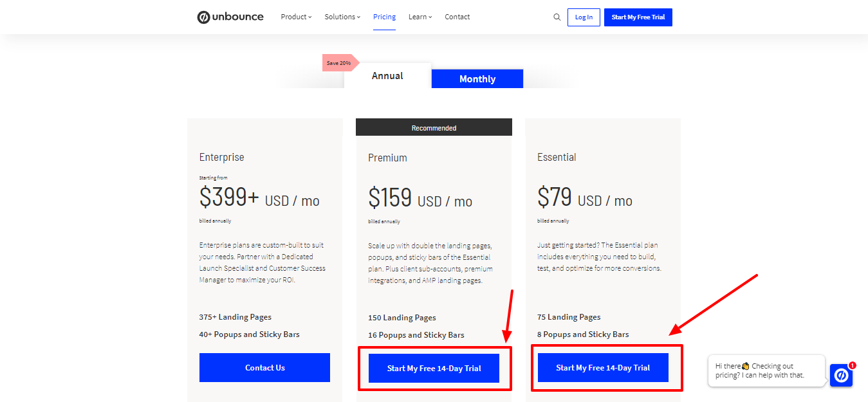This screenshot has width=868, height=402.
Task: Expand the Learn dropdown menu
Action: (420, 17)
